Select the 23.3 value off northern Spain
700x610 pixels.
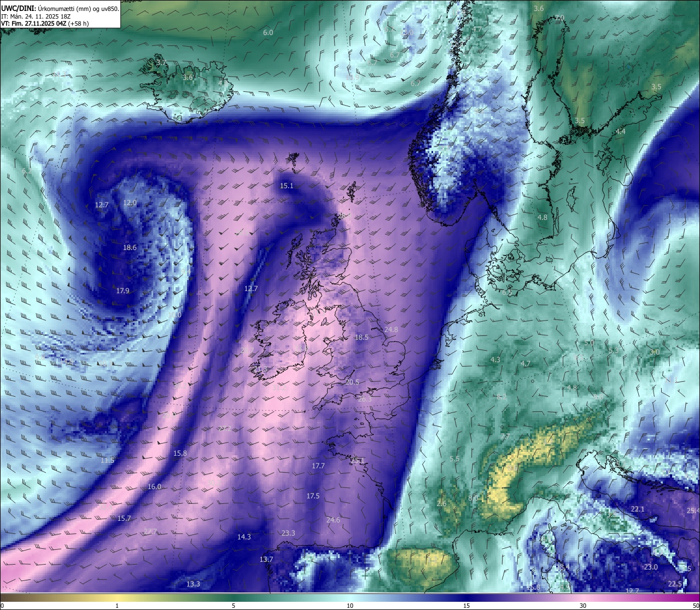click(x=288, y=533)
